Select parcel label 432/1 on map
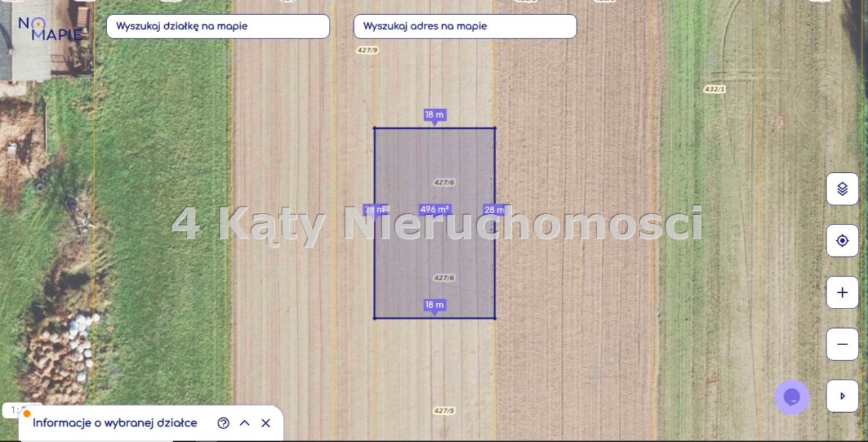The height and width of the screenshot is (442, 868). tap(715, 89)
